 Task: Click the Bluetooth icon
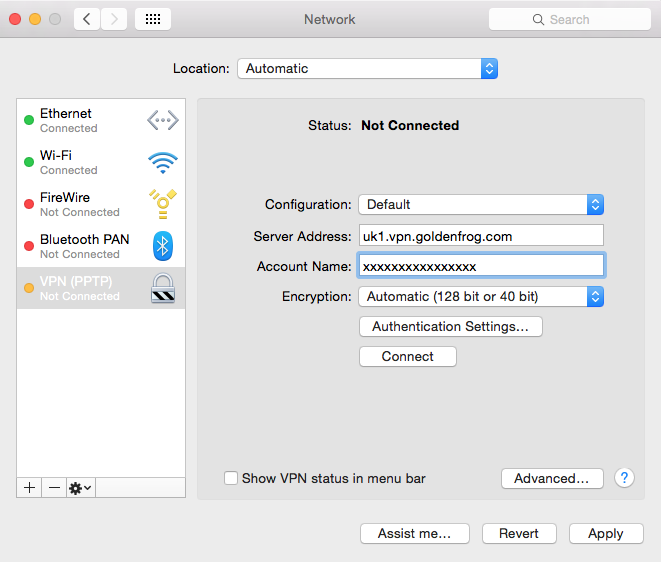pos(163,246)
